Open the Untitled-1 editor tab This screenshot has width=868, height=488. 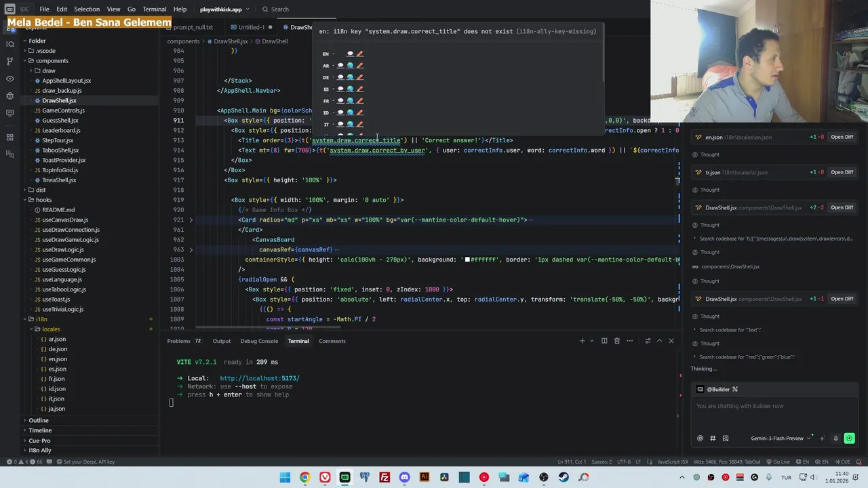pyautogui.click(x=251, y=28)
